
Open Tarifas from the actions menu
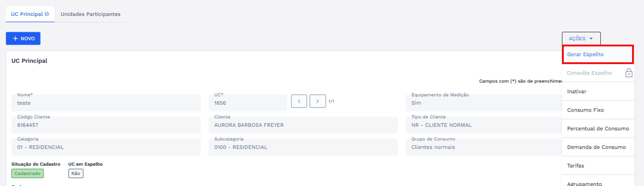coord(575,165)
